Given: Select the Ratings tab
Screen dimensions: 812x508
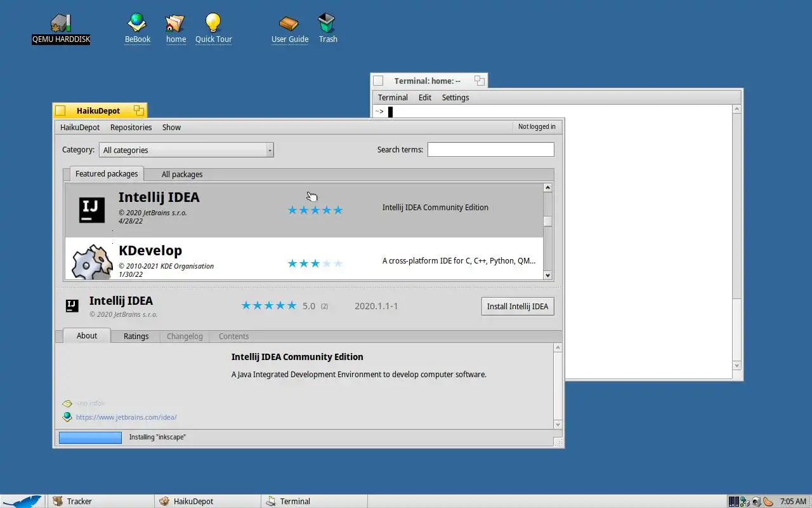Looking at the screenshot, I should [136, 337].
